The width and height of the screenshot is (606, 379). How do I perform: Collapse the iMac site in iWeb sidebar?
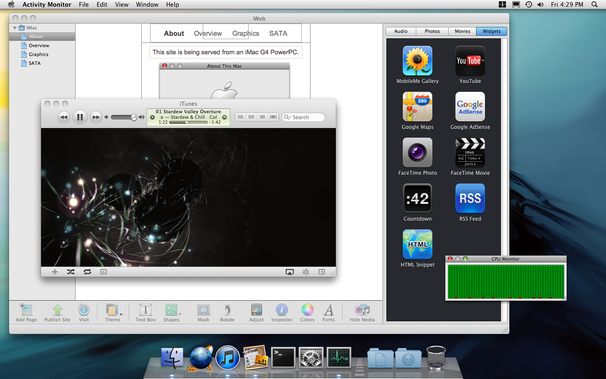coord(15,28)
